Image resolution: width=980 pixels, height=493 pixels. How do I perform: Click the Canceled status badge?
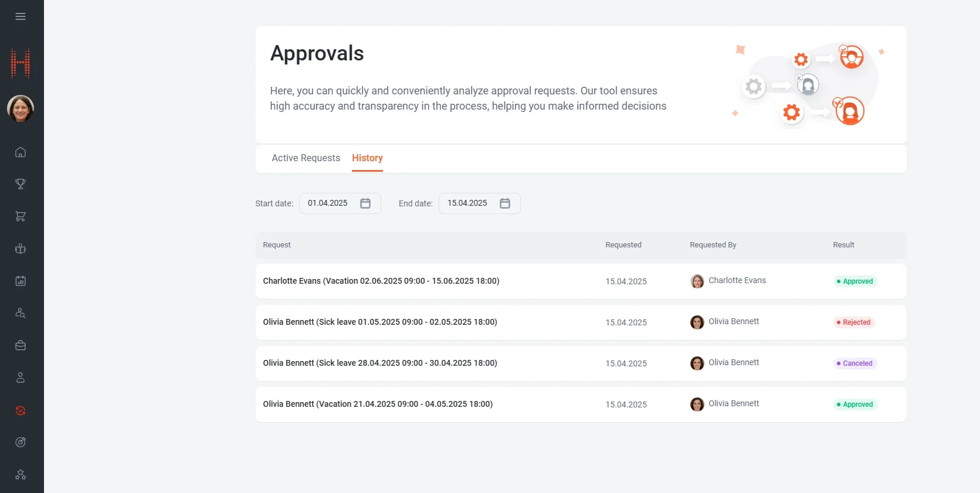(855, 363)
